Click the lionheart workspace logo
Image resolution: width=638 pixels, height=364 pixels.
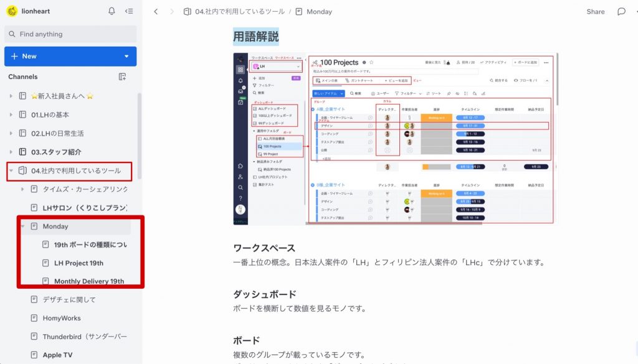[12, 11]
